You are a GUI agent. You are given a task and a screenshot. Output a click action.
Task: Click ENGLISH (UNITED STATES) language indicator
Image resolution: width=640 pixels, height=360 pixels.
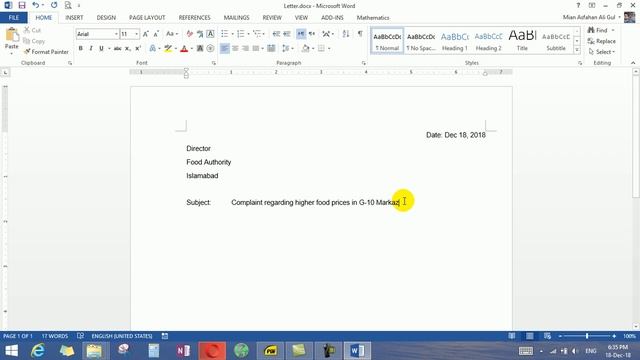click(122, 336)
